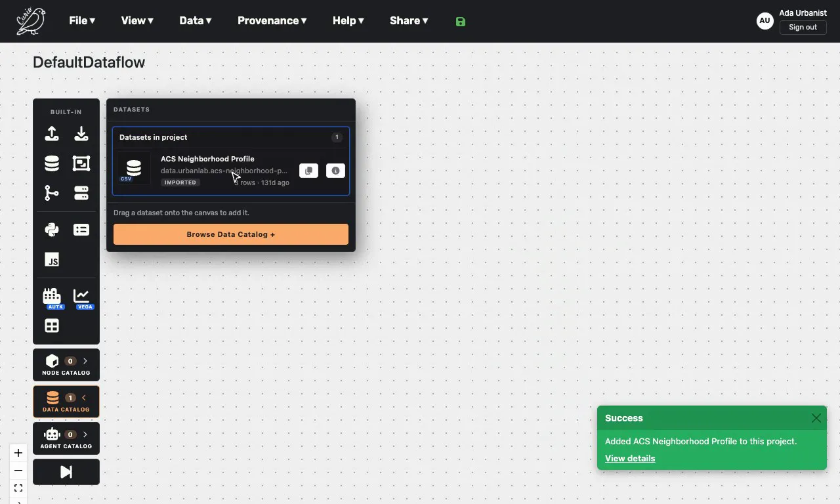Screen dimensions: 840x504
Task: Click the CSV dataset thumbnail
Action: [x=134, y=168]
